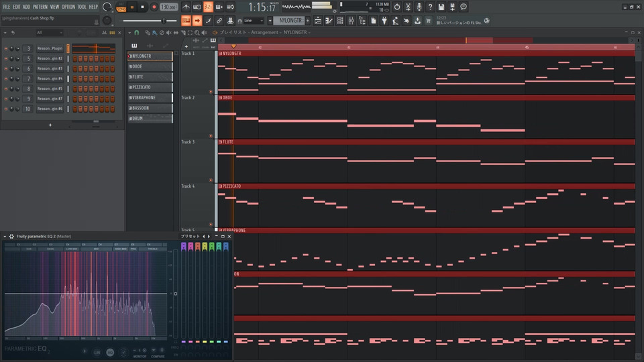Toggle the loop recording icon

(230, 7)
